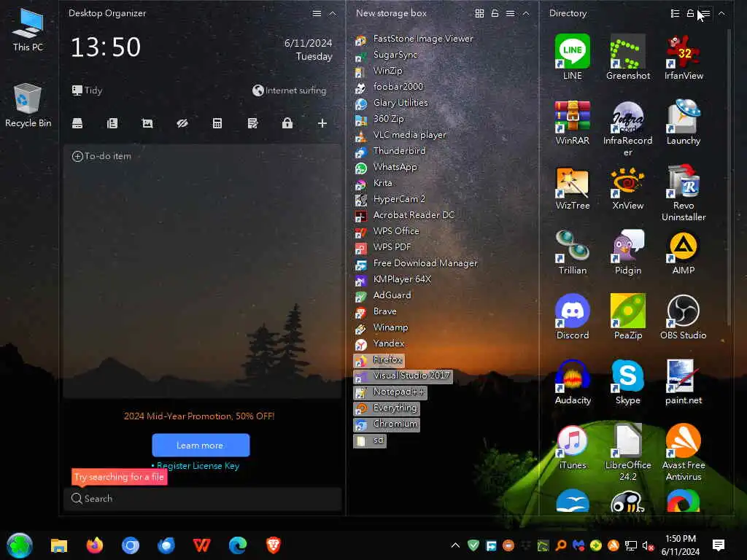747x560 pixels.
Task: Select Thunderbird in the list
Action: (x=390, y=151)
